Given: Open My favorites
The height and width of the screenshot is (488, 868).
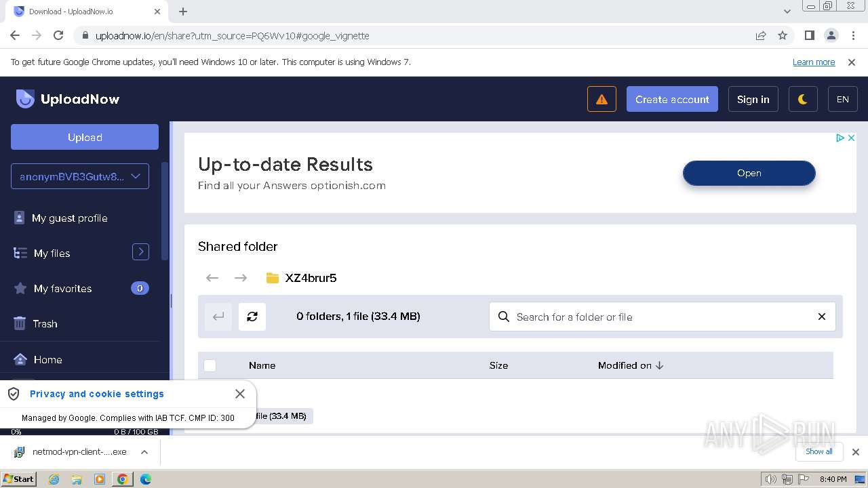Looking at the screenshot, I should [62, 289].
